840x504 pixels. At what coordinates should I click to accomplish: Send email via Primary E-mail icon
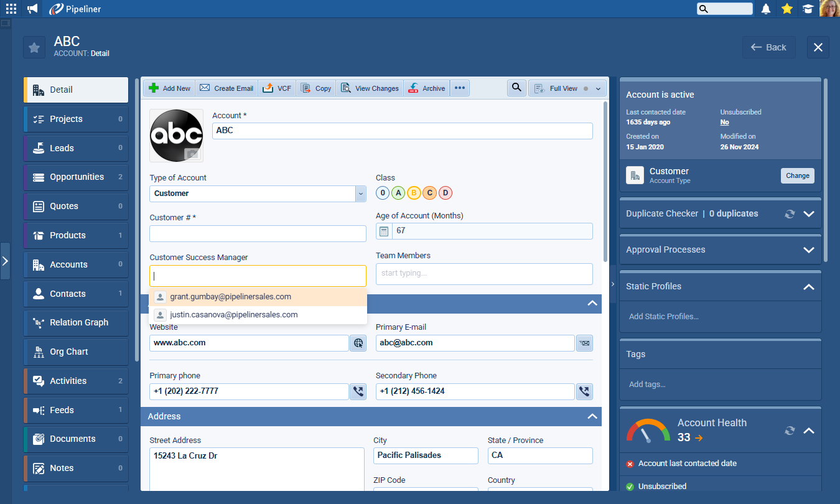coord(584,343)
